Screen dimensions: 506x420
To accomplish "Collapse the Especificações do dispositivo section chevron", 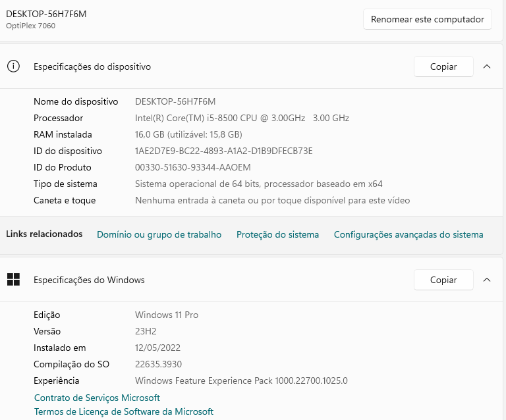I will [x=487, y=66].
